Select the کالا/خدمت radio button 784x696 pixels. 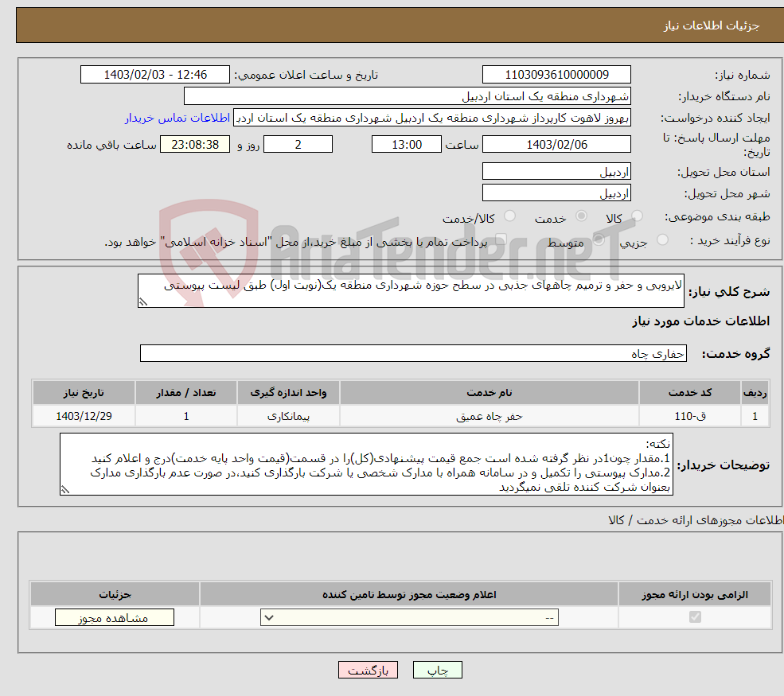[509, 216]
